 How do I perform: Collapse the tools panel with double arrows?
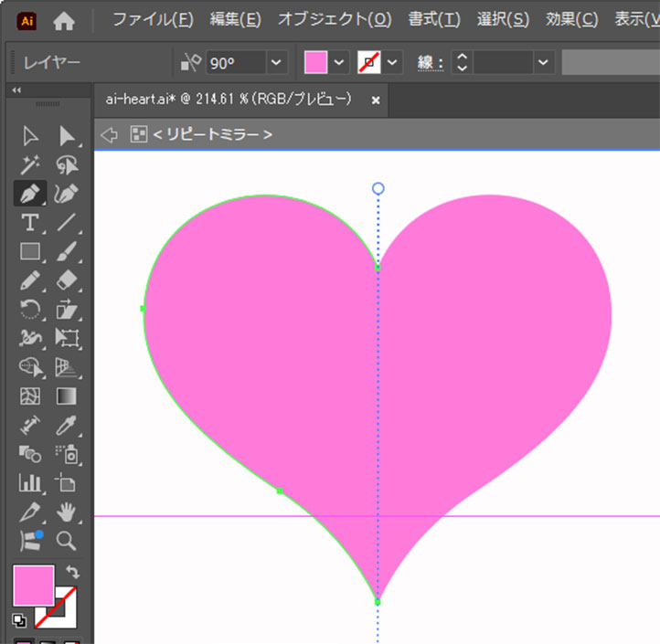coord(16,90)
